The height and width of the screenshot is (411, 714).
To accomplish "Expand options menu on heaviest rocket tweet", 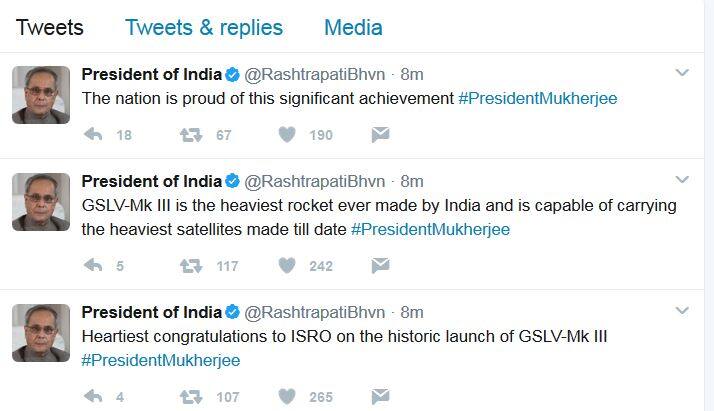I will click(x=682, y=180).
